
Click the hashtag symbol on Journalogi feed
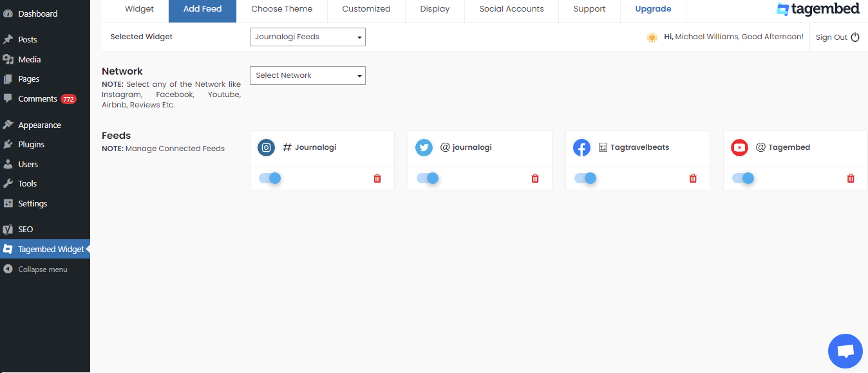[x=287, y=147]
